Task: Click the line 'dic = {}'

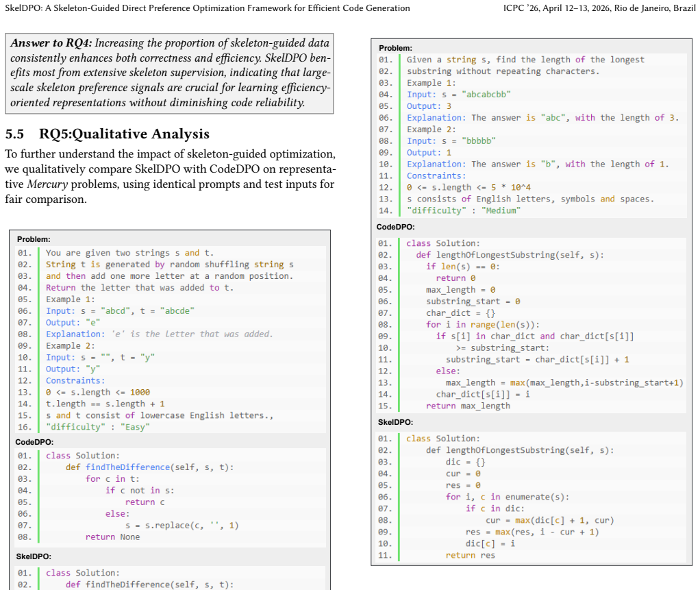Action: [x=465, y=462]
